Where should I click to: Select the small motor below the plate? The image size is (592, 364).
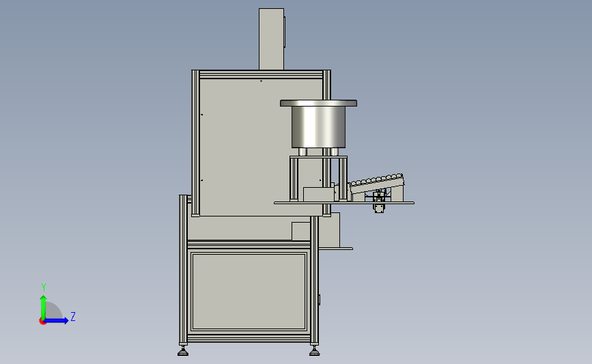click(379, 208)
